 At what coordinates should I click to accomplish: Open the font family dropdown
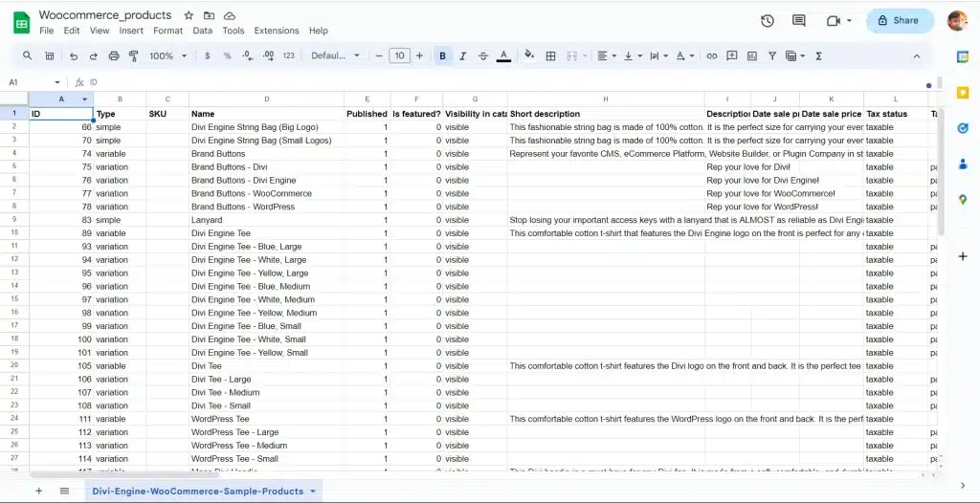point(336,56)
